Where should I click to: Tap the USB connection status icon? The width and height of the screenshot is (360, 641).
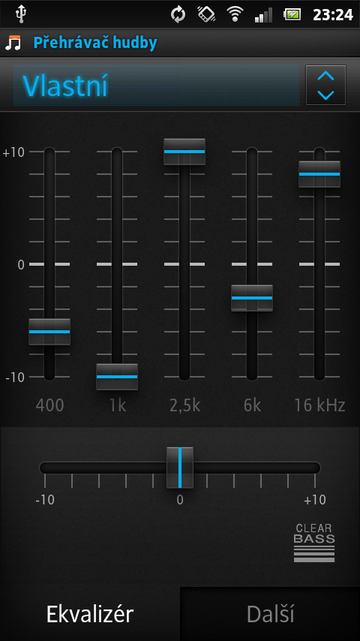pyautogui.click(x=20, y=15)
